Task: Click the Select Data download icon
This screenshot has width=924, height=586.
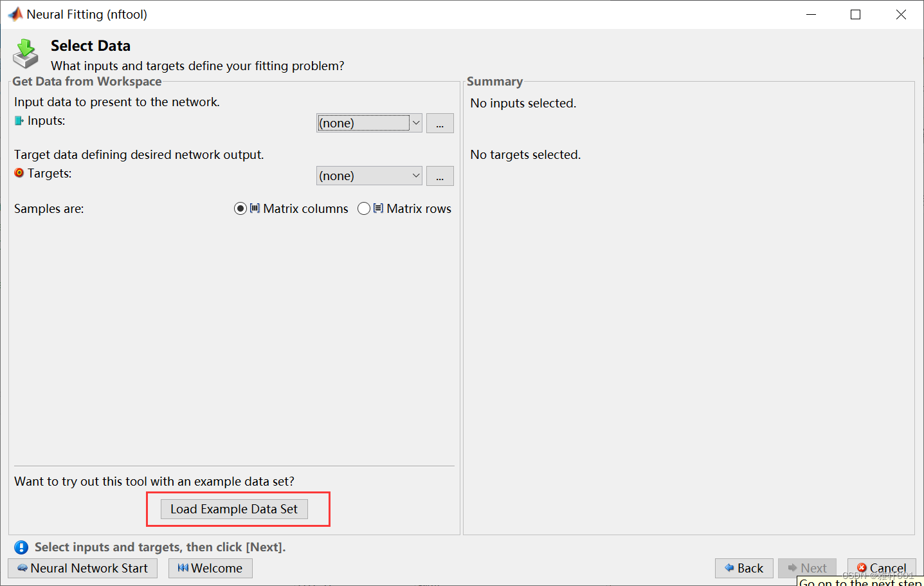Action: (26, 53)
